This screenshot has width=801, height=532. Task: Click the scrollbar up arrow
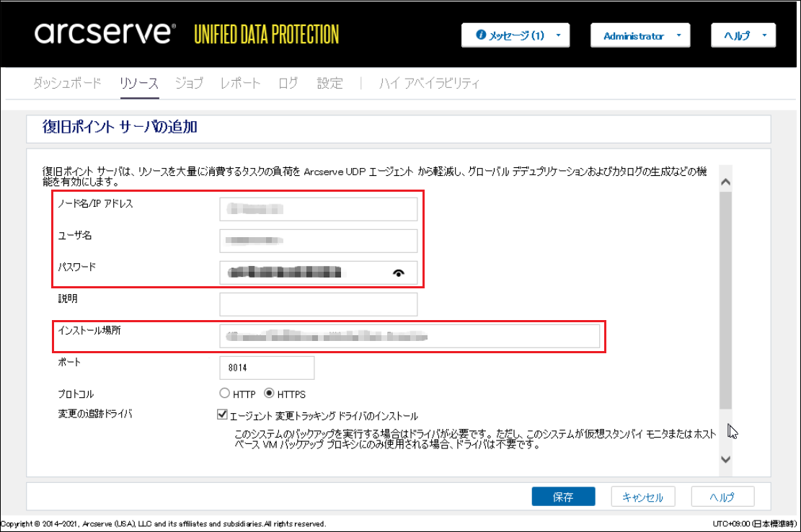tap(725, 182)
